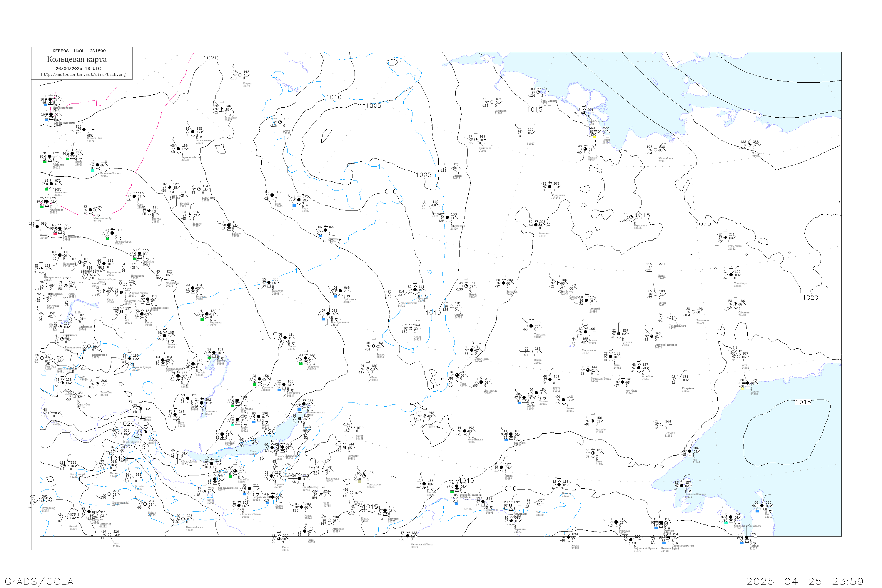The width and height of the screenshot is (882, 588).
Task: Click the GrADS/COLA footer text
Action: pyautogui.click(x=39, y=581)
